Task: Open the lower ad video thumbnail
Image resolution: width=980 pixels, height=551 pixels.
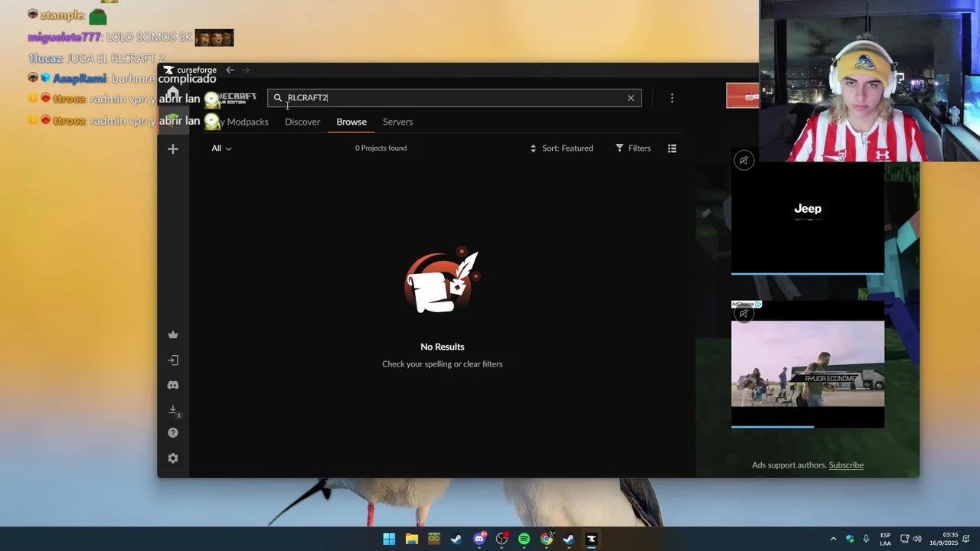Action: [808, 364]
